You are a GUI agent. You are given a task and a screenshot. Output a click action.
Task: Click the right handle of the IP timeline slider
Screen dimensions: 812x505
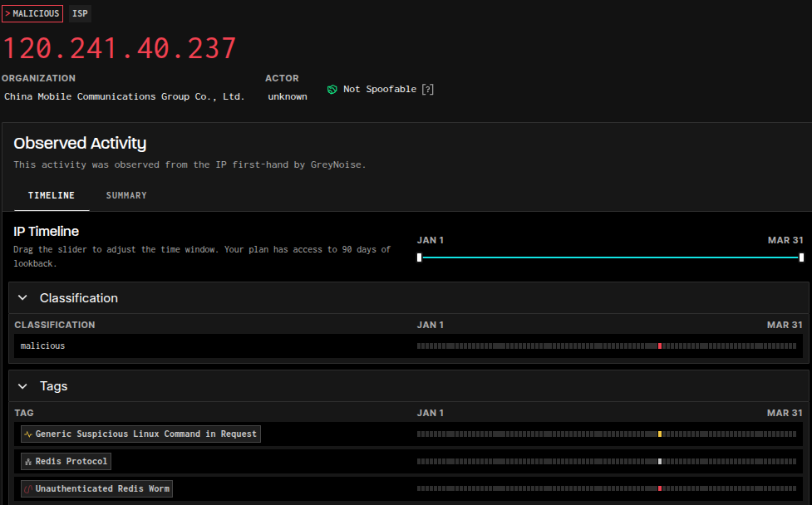point(801,257)
